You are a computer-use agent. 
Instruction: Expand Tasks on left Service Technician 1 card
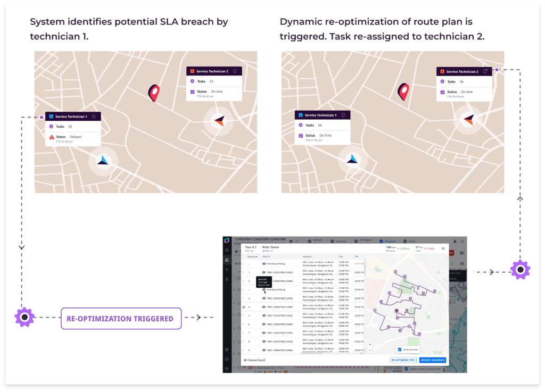pos(51,127)
